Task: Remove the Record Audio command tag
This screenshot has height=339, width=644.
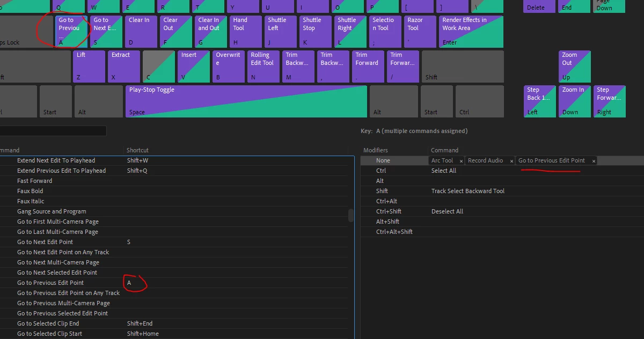Action: (511, 161)
